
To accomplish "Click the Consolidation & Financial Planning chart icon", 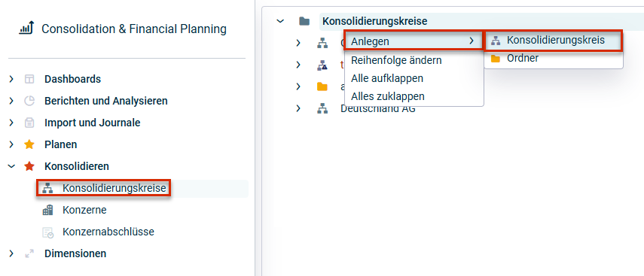I will (26, 29).
